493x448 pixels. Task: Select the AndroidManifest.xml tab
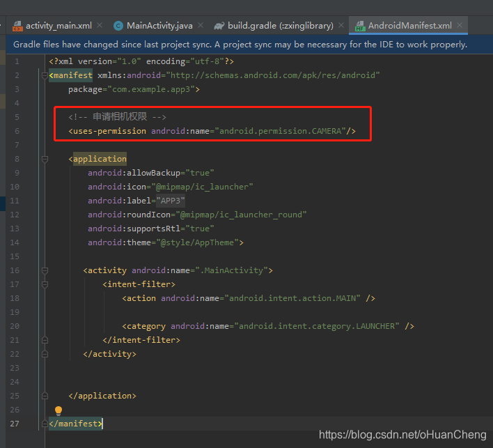coord(409,26)
